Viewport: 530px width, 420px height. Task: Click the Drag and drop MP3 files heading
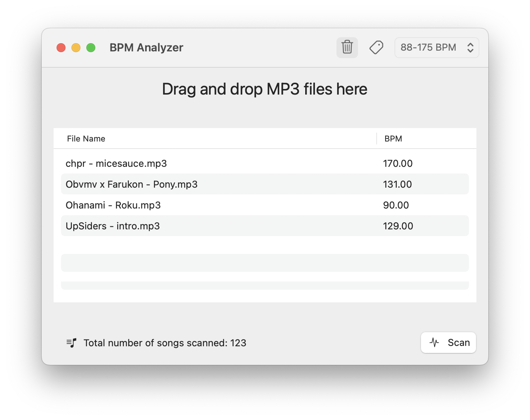coord(265,89)
